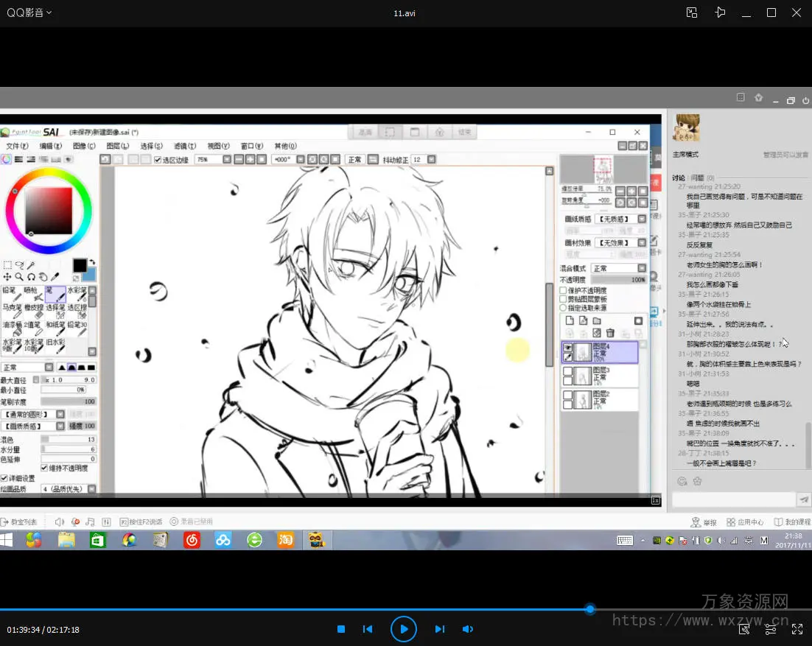
Task: Enter fullscreen with the bottom-right icon
Action: pyautogui.click(x=797, y=629)
